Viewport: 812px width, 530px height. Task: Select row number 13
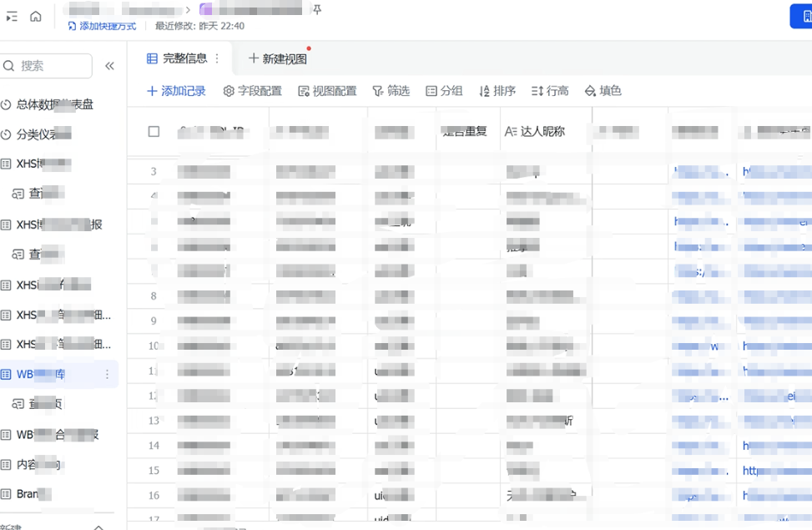click(x=154, y=421)
